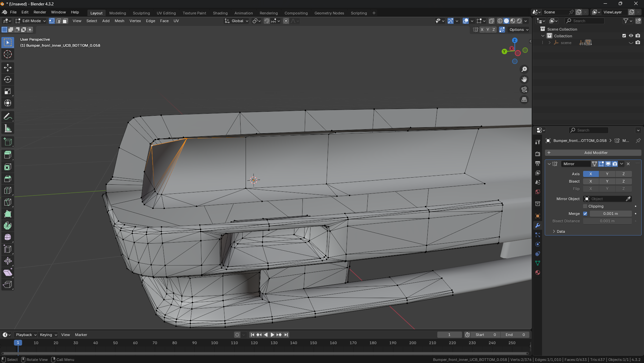Pick the Cursor tool
The width and height of the screenshot is (644, 363).
[x=8, y=54]
